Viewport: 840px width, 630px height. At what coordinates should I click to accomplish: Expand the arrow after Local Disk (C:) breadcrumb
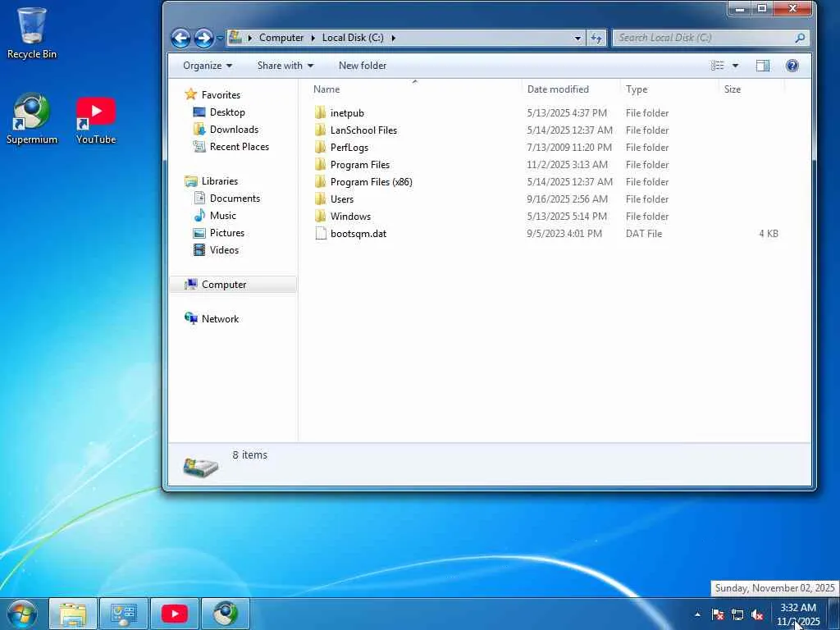click(393, 38)
